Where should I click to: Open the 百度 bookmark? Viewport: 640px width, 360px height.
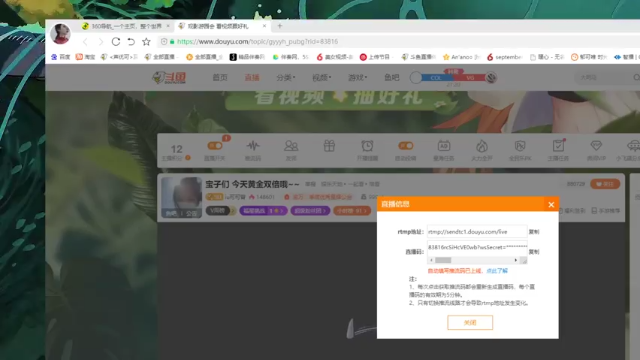61,57
